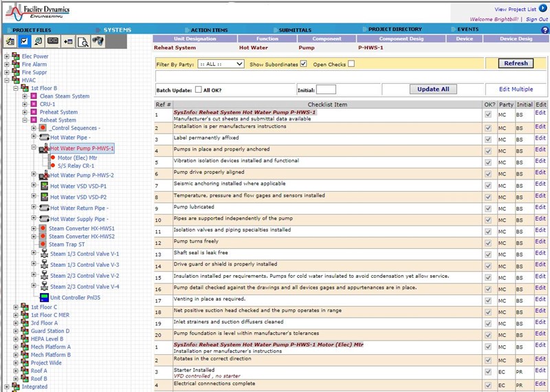Select the Motor (Elec) Mtr tree item
This screenshot has width=550, height=392.
point(77,158)
